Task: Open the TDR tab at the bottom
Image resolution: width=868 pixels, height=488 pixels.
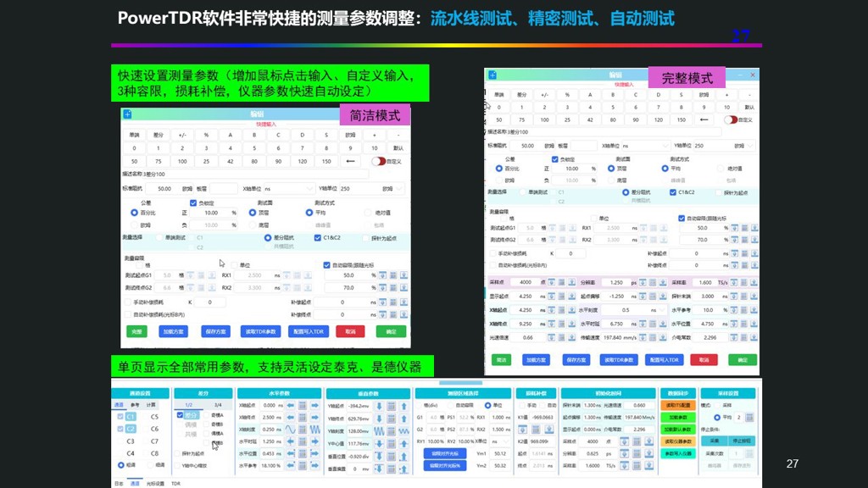Action: pos(175,484)
